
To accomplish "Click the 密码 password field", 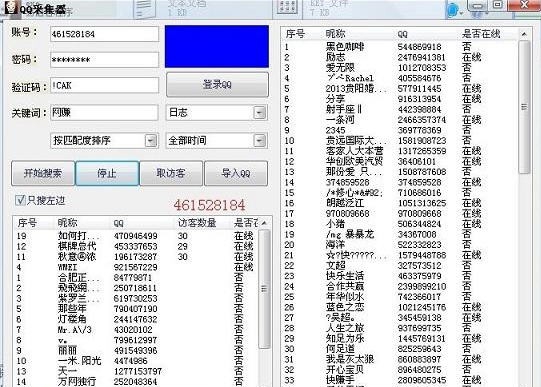I will 104,60.
